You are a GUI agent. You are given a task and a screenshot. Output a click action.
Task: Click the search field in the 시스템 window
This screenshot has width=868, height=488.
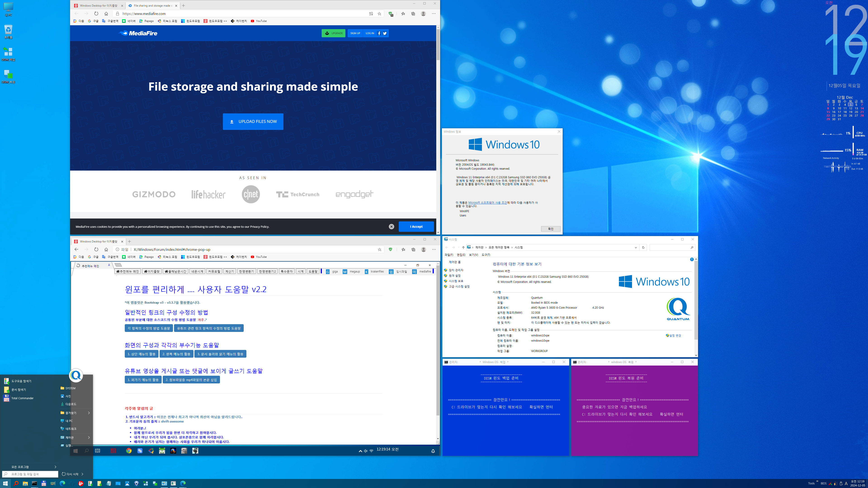tap(672, 248)
